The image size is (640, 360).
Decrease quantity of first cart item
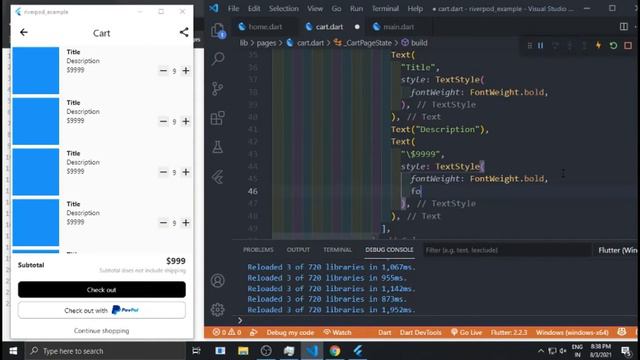(x=163, y=71)
